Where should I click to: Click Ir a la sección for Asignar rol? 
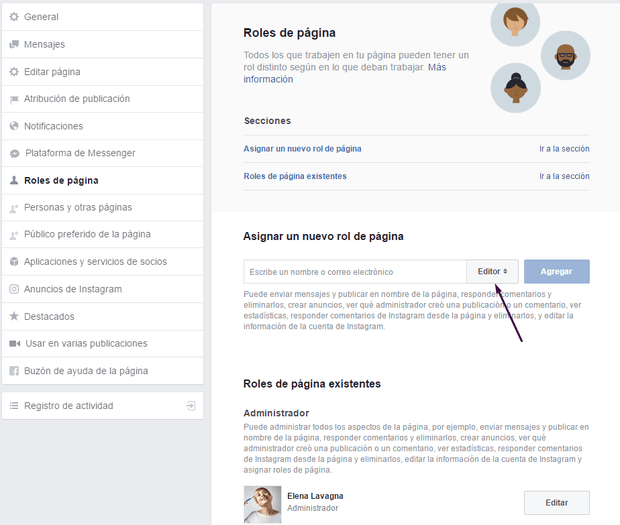coord(564,149)
